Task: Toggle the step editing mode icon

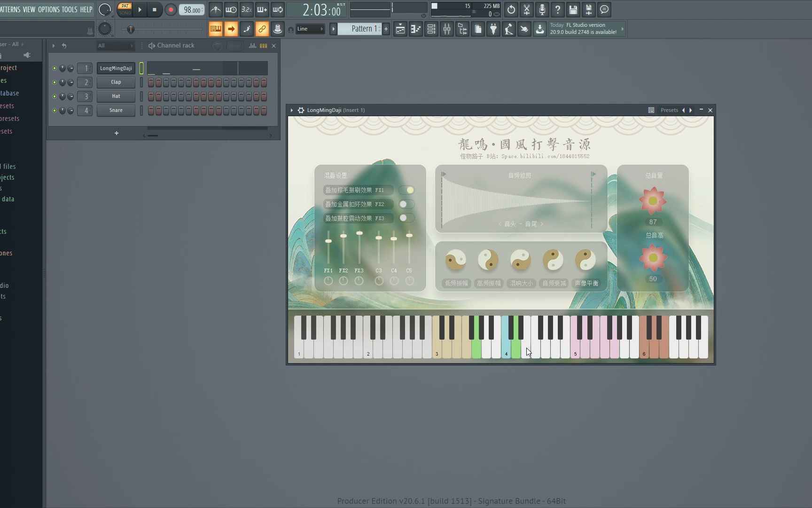Action: click(x=247, y=29)
